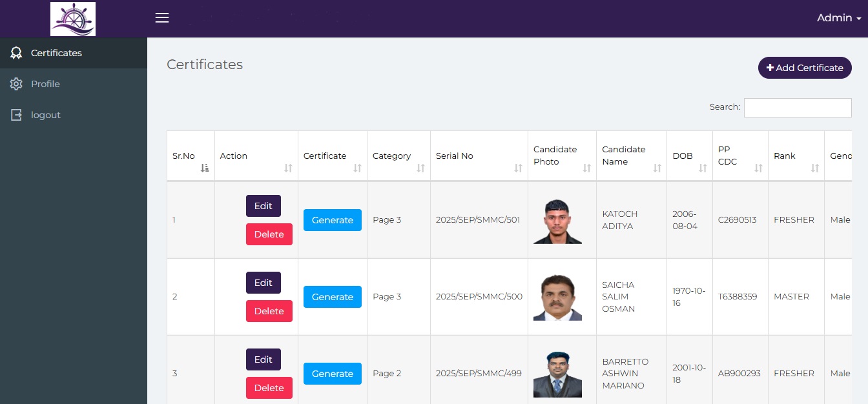Open KATOCH ADITYA candidate photo
This screenshot has width=868, height=404.
coord(557,221)
